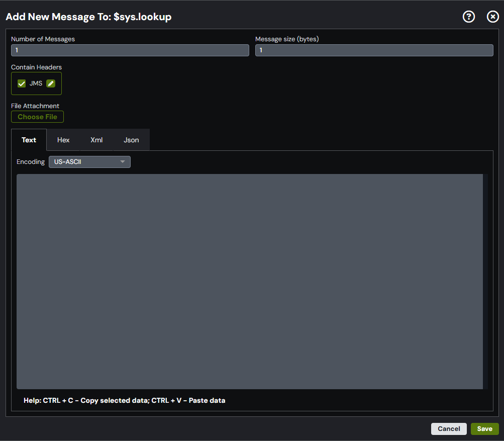This screenshot has height=441, width=504.
Task: Switch to the Json tab
Action: (x=131, y=140)
